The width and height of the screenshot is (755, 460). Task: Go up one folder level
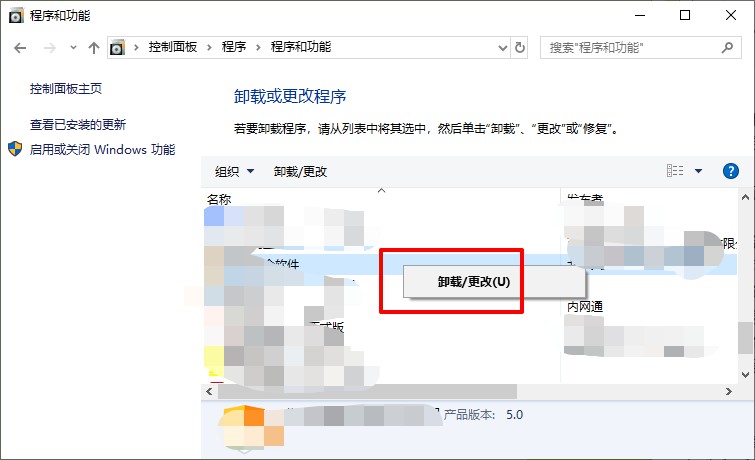tap(93, 48)
